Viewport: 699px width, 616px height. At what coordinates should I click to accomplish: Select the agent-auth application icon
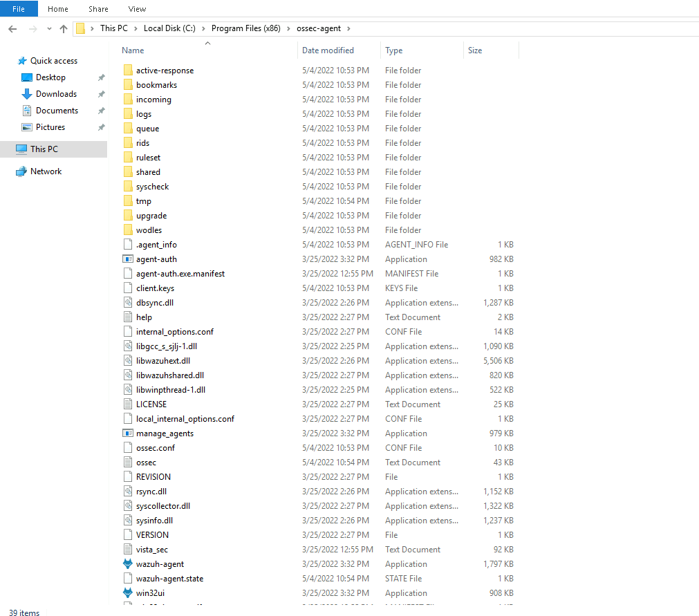pyautogui.click(x=127, y=259)
